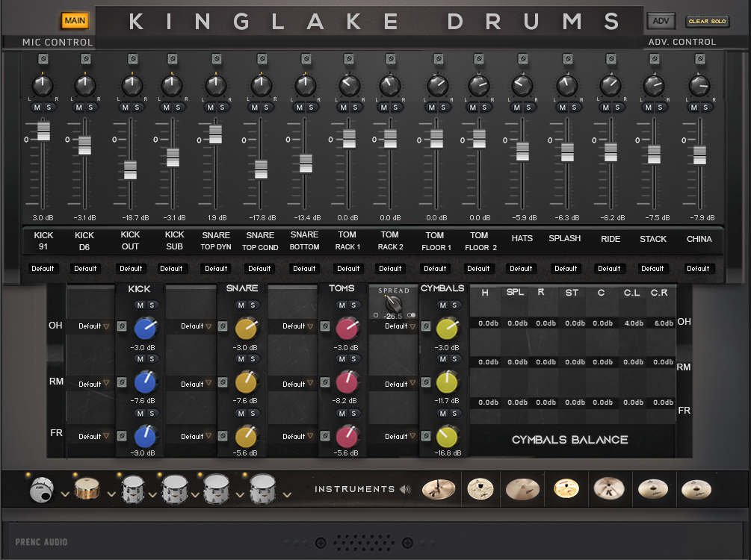
Task: Click the splash cymbal instrument icon
Action: click(x=480, y=489)
